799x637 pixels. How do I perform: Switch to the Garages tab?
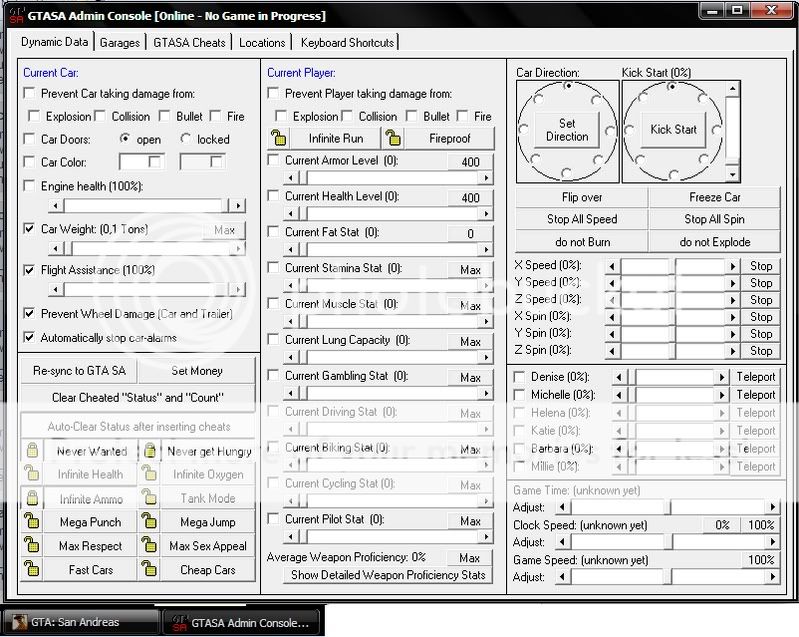tap(120, 42)
